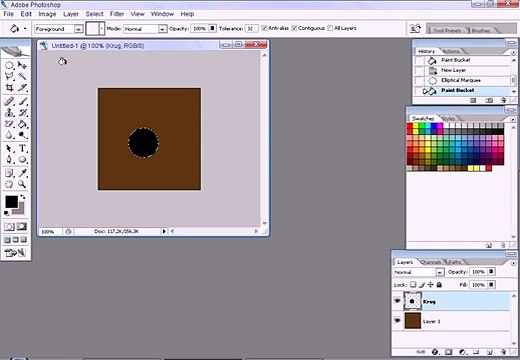The height and width of the screenshot is (360, 520).
Task: Select the Elliptical Marquee tool in the toolbox
Action: 9,65
